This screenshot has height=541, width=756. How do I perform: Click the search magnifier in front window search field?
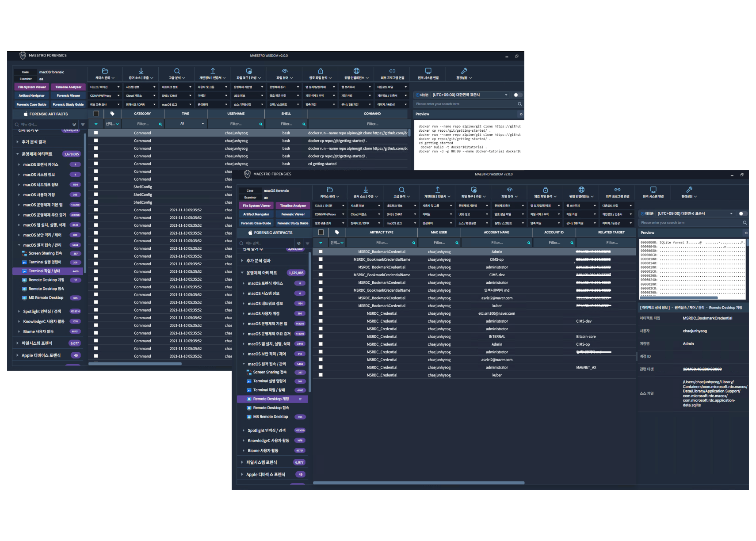click(x=745, y=223)
